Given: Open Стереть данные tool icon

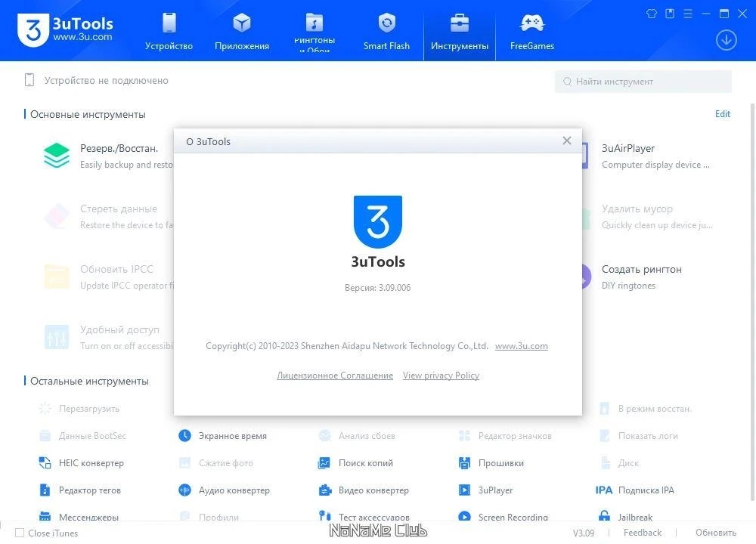Looking at the screenshot, I should (x=57, y=216).
